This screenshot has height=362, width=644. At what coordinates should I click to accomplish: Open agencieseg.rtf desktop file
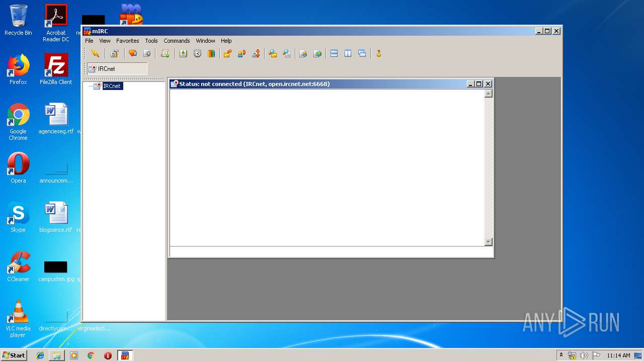[56, 119]
